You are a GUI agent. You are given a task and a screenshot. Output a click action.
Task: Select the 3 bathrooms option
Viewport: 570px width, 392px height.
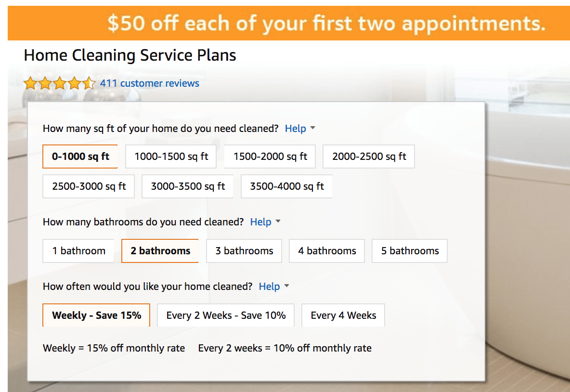click(x=244, y=251)
